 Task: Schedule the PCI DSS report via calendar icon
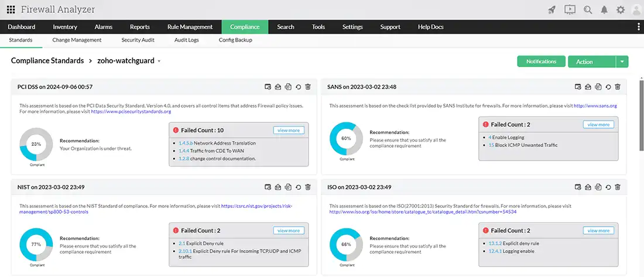[x=268, y=87]
